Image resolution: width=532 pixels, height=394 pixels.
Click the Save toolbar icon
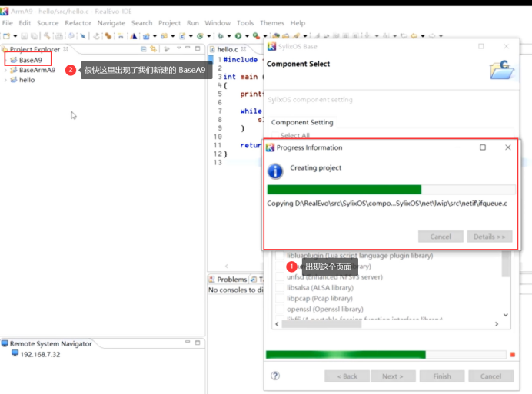[24, 36]
